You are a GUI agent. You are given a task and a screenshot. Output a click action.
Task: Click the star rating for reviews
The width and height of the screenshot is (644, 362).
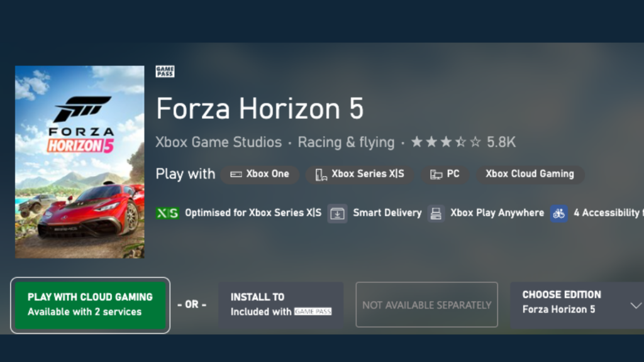click(x=445, y=142)
